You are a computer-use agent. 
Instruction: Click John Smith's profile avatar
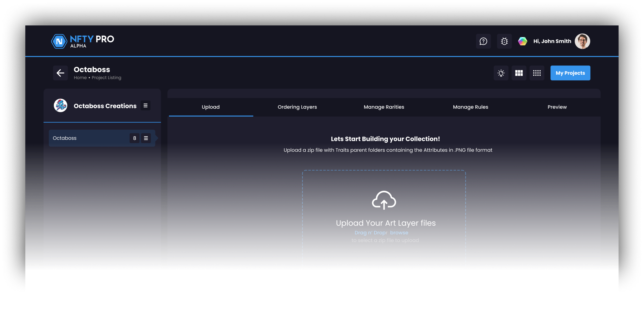(582, 41)
